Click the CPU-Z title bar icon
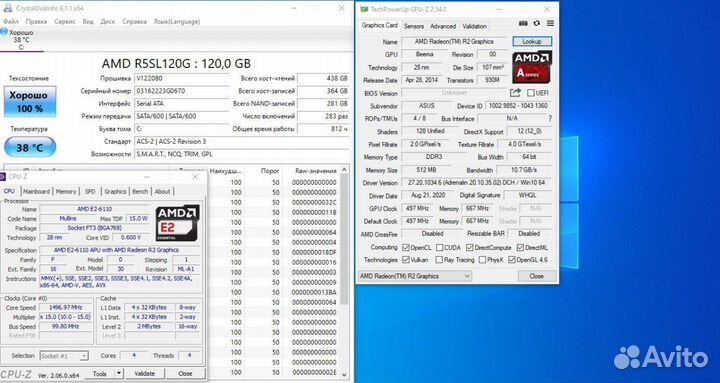The width and height of the screenshot is (720, 383). [3, 177]
